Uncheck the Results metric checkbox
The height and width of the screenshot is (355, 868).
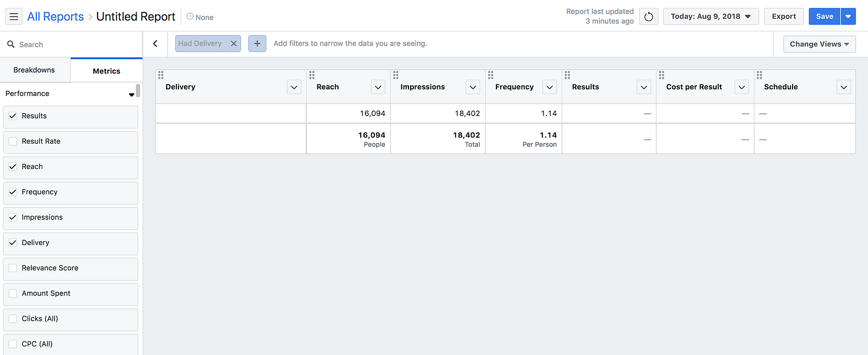13,116
